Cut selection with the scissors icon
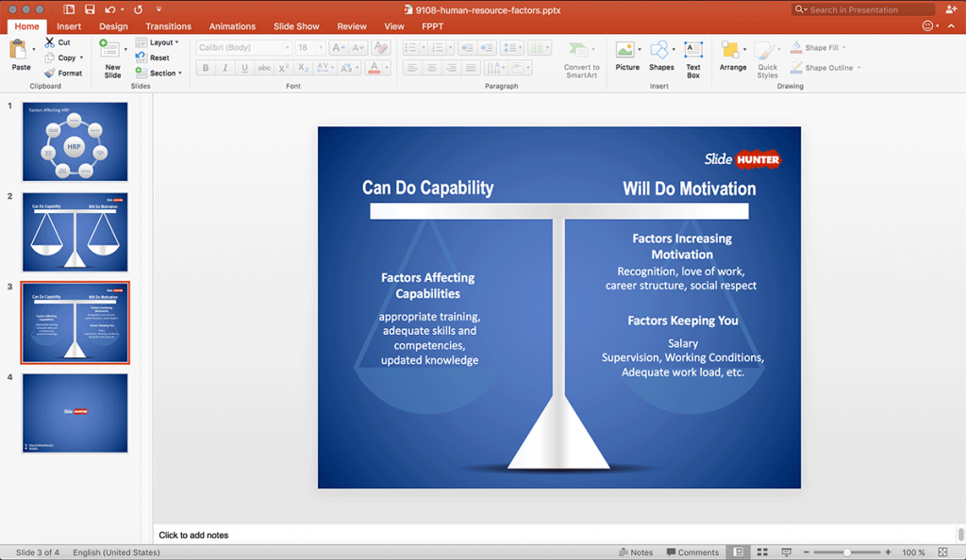The width and height of the screenshot is (966, 560). [50, 41]
